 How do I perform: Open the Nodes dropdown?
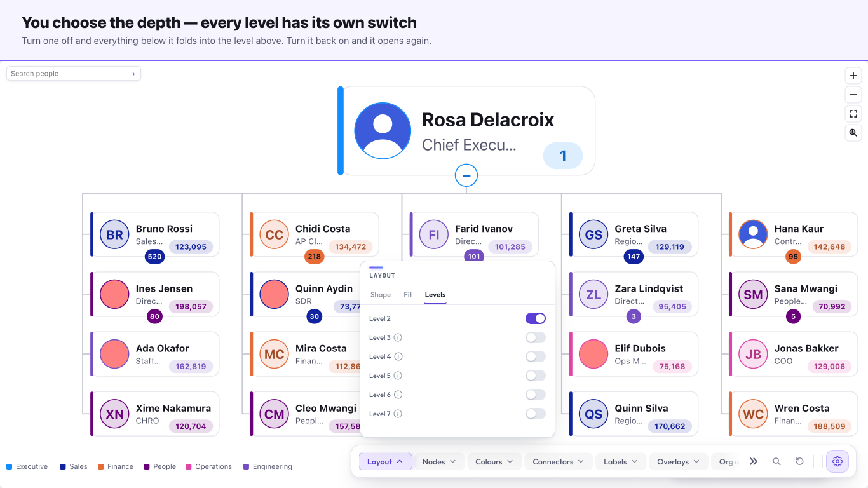pos(439,462)
